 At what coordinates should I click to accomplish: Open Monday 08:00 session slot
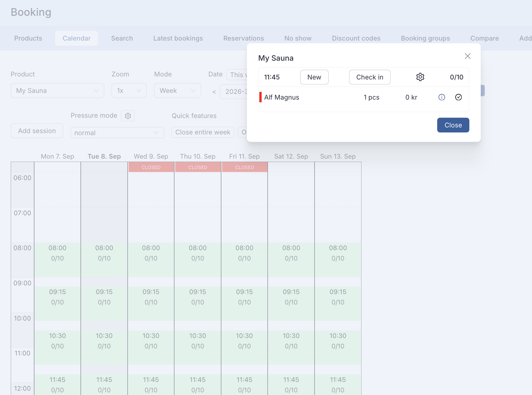tap(58, 260)
